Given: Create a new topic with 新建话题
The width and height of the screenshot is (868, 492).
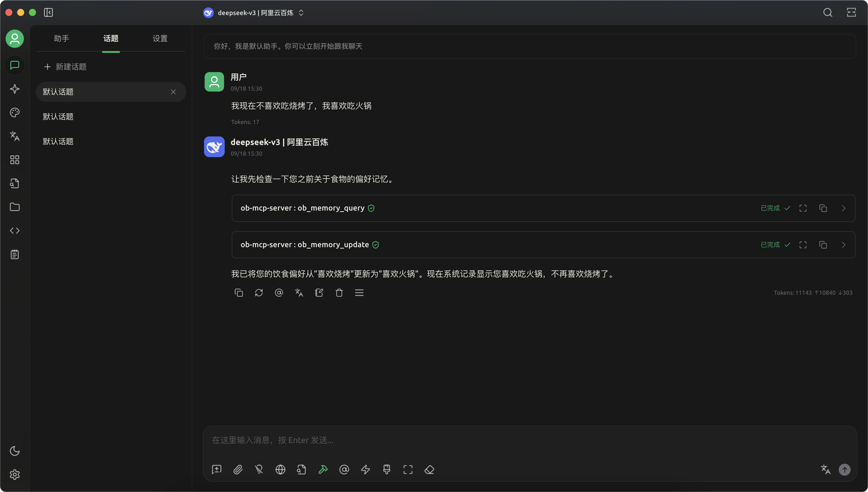Looking at the screenshot, I should [65, 67].
